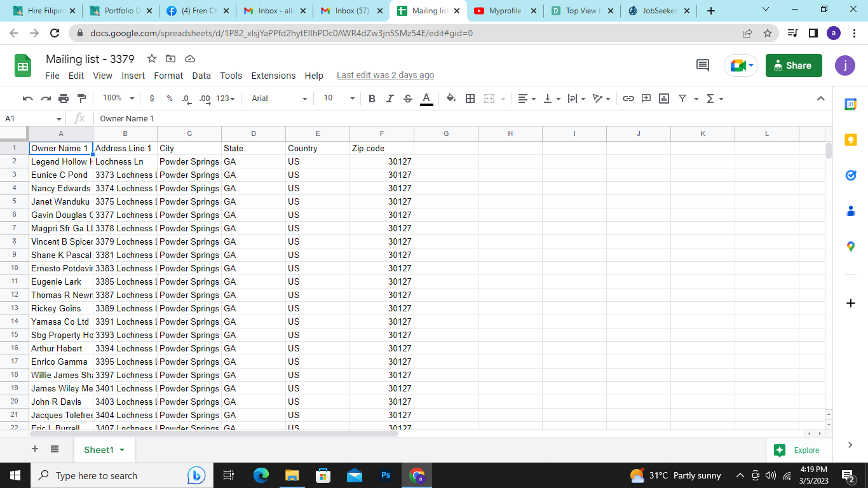
Task: Click the Insert link icon
Action: (x=628, y=98)
